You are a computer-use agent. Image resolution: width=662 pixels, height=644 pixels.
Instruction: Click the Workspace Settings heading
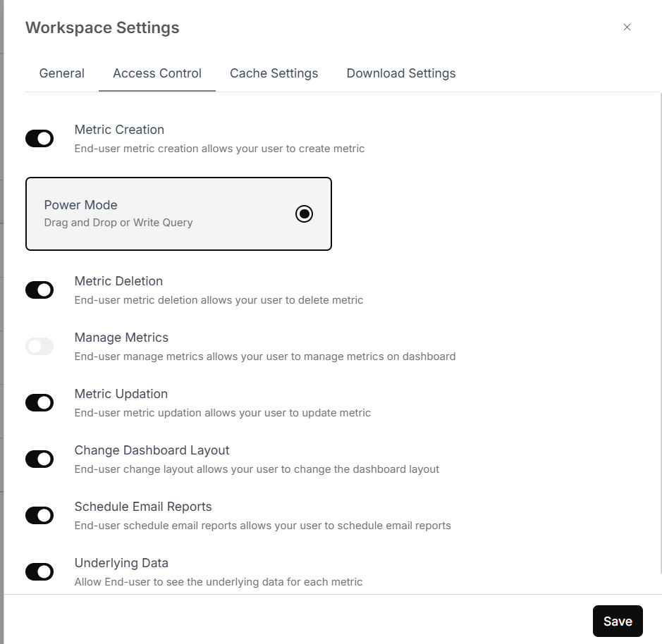coord(102,28)
